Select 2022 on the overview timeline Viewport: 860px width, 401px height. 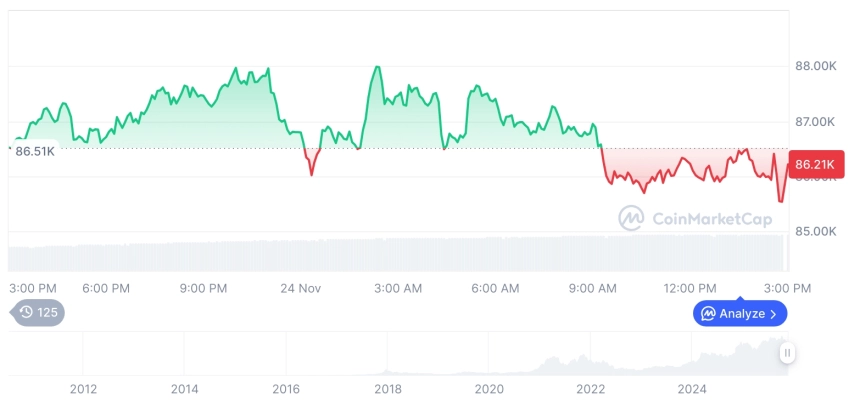(591, 389)
